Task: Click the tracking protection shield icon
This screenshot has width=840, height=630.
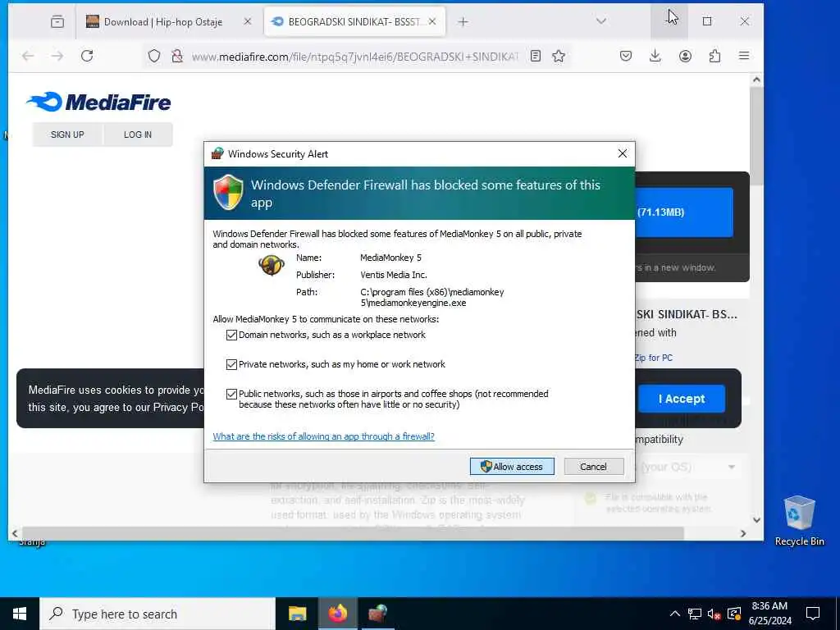Action: (x=154, y=56)
